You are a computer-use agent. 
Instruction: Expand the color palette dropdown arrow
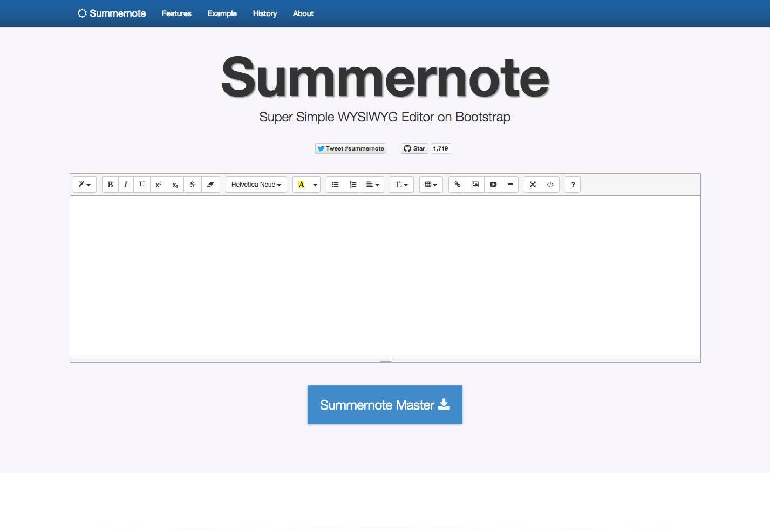315,185
